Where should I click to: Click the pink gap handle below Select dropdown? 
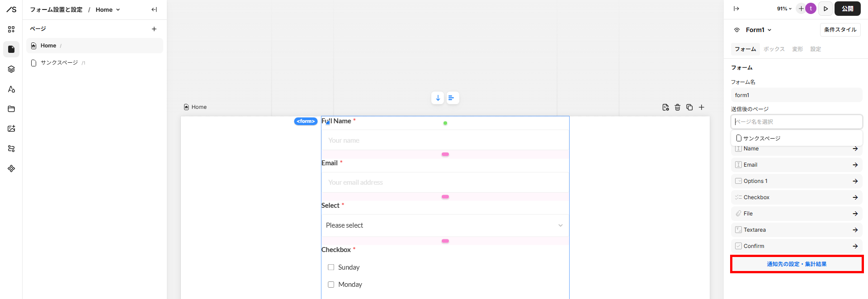pyautogui.click(x=445, y=241)
